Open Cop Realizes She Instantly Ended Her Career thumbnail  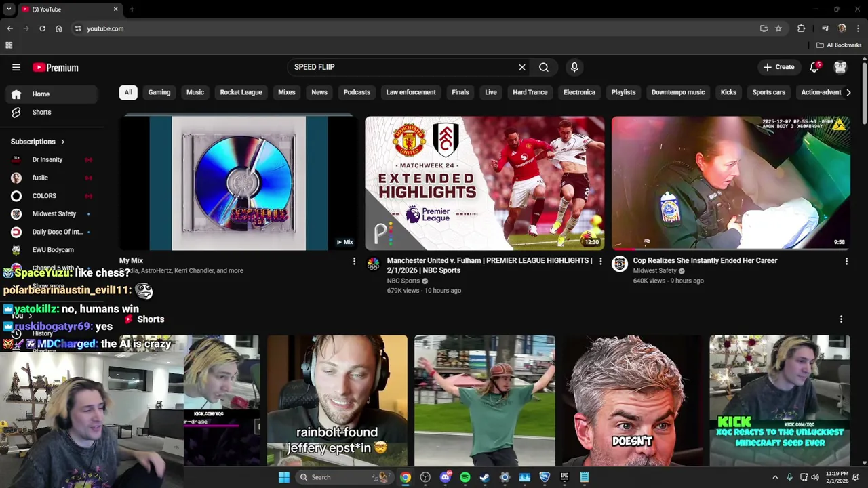click(730, 183)
